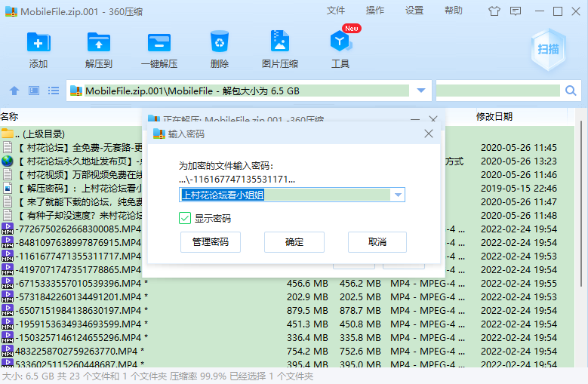The height and width of the screenshot is (384, 588).
Task: Expand the archive path dropdown
Action: click(x=421, y=91)
